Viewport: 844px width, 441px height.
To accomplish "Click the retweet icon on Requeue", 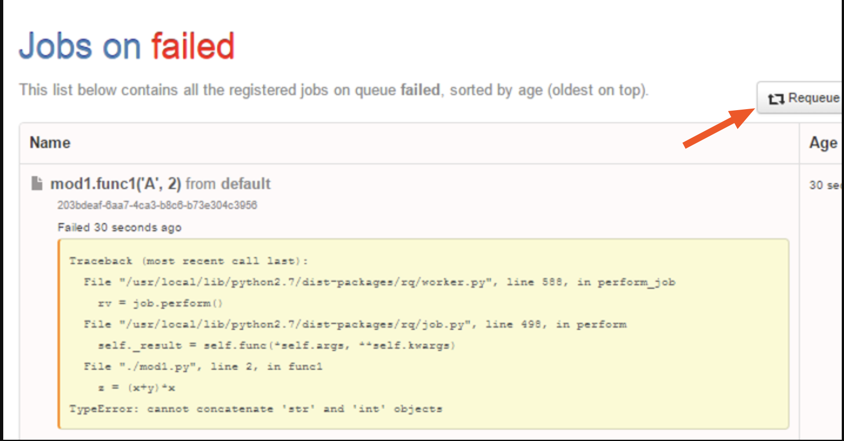I will (775, 99).
